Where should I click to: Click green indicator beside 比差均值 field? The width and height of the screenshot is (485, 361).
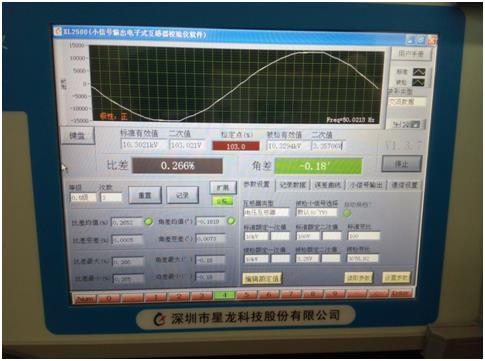click(x=149, y=221)
